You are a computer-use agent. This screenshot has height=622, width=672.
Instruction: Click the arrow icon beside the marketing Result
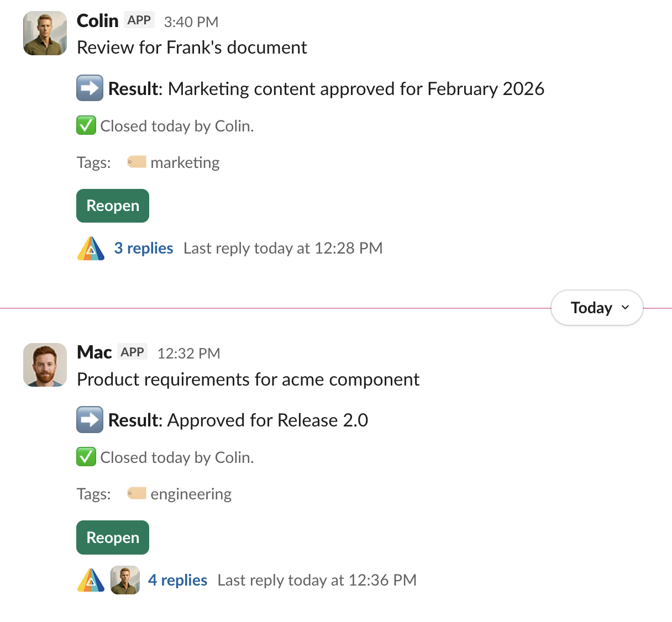click(x=90, y=88)
